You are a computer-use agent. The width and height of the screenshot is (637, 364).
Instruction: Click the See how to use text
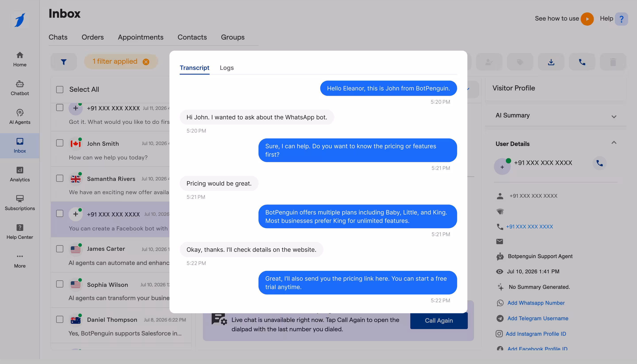557,19
